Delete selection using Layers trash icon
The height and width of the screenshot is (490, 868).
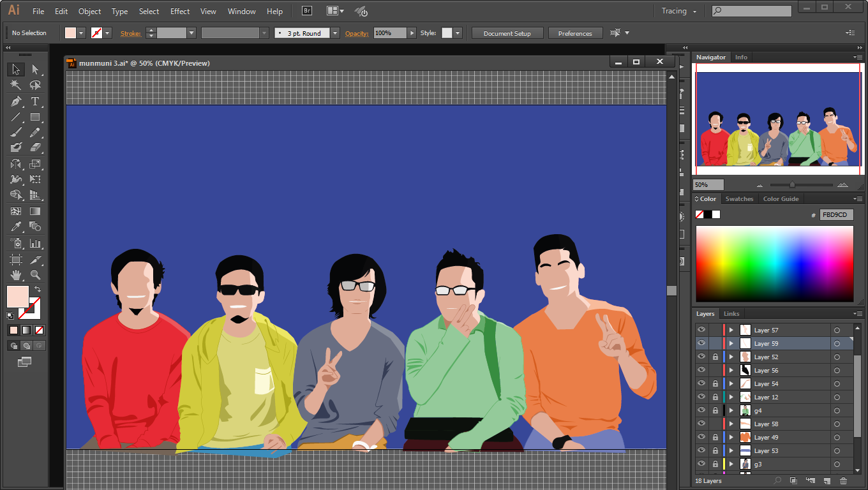[844, 480]
